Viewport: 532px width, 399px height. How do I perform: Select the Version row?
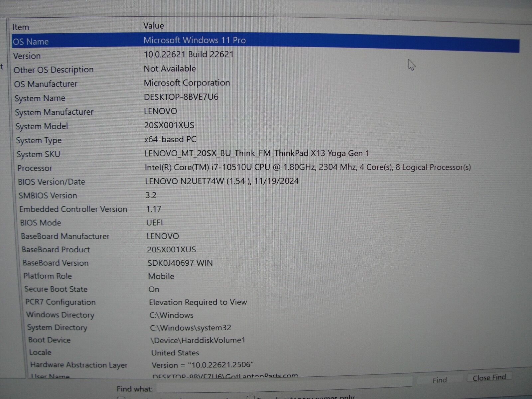pyautogui.click(x=27, y=56)
